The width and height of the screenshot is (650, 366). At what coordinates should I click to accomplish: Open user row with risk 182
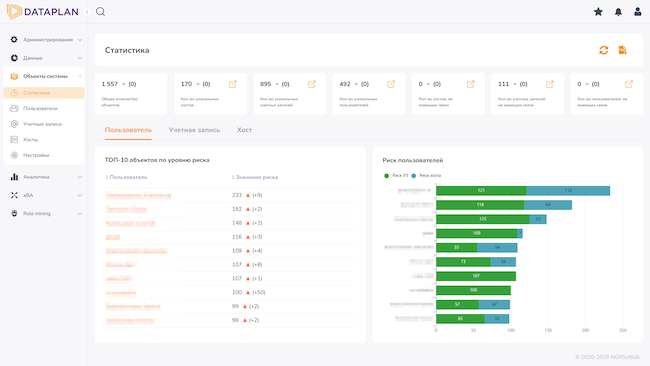coord(230,209)
